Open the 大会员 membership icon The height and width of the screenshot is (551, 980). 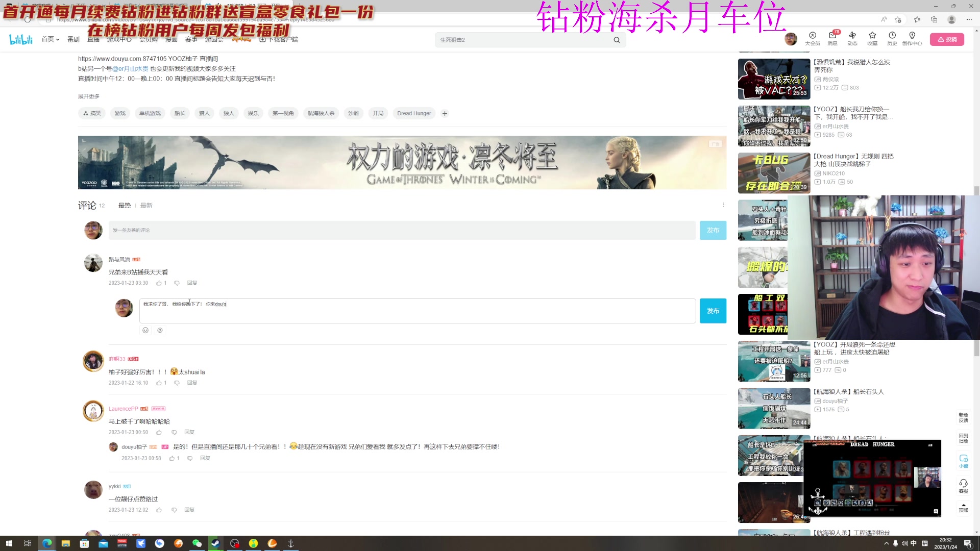click(x=812, y=39)
